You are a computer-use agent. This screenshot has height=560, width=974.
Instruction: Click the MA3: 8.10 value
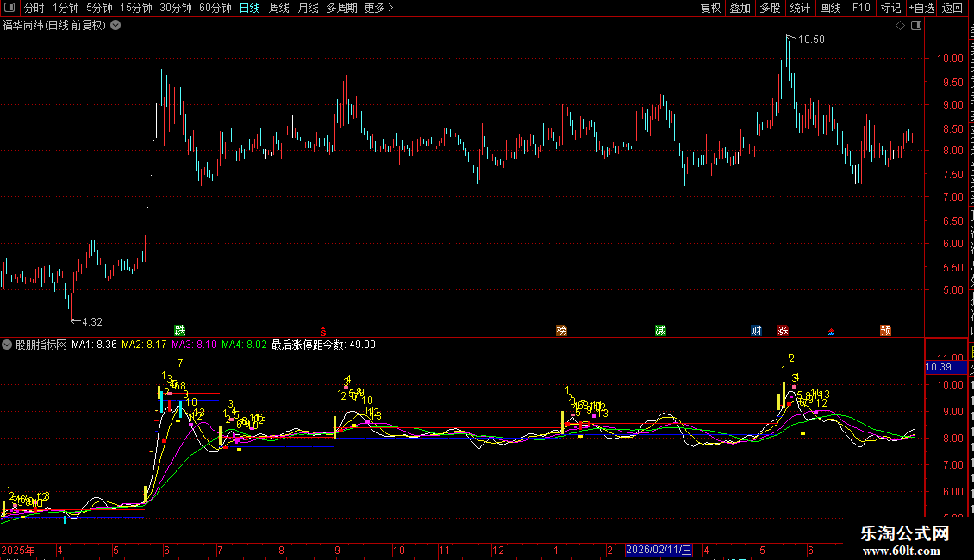click(x=195, y=345)
